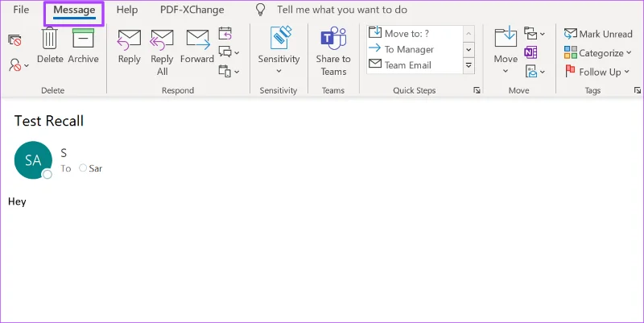The image size is (644, 323).
Task: Click the Tell me what you want to do box
Action: 342,10
